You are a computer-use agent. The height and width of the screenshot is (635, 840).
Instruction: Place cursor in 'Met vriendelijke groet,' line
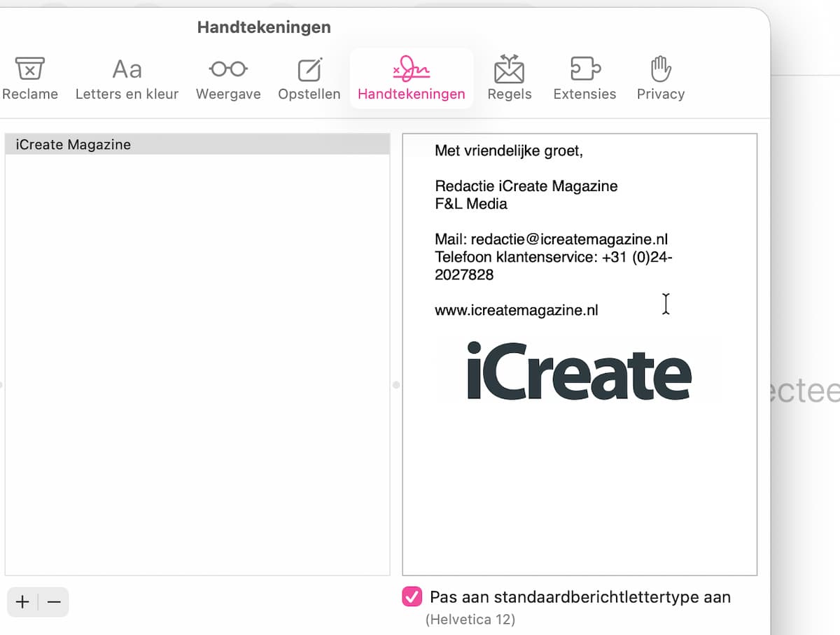508,151
